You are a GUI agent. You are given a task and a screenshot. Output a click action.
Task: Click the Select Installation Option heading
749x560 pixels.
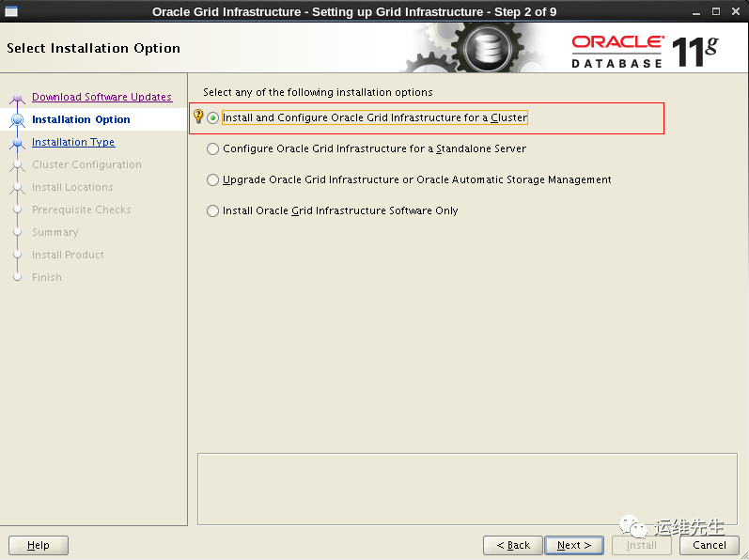point(94,48)
